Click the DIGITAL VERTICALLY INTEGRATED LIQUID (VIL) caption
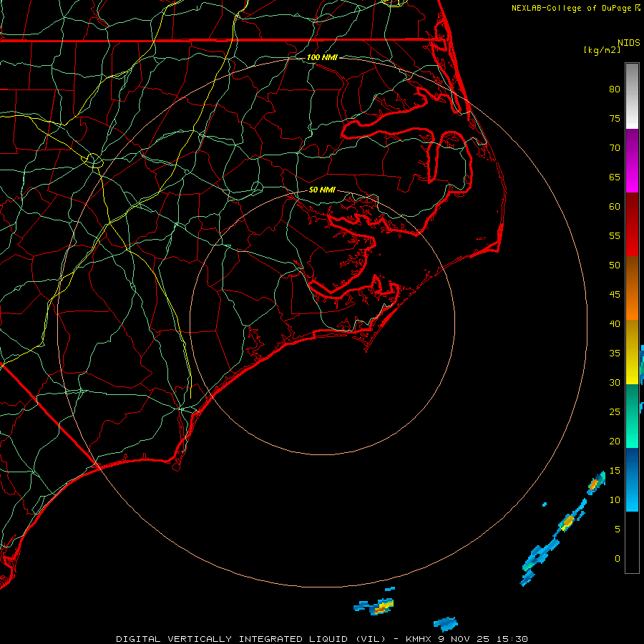Image resolution: width=644 pixels, height=644 pixels. [x=251, y=639]
